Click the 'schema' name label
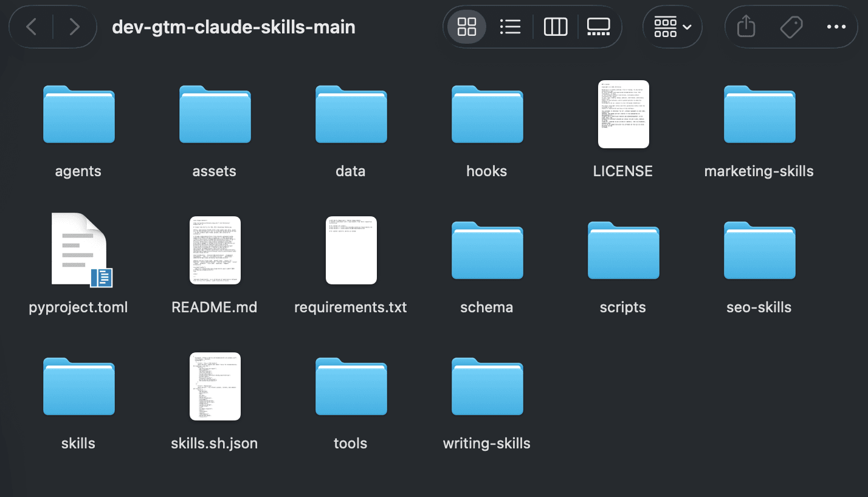The width and height of the screenshot is (868, 497). pos(487,307)
